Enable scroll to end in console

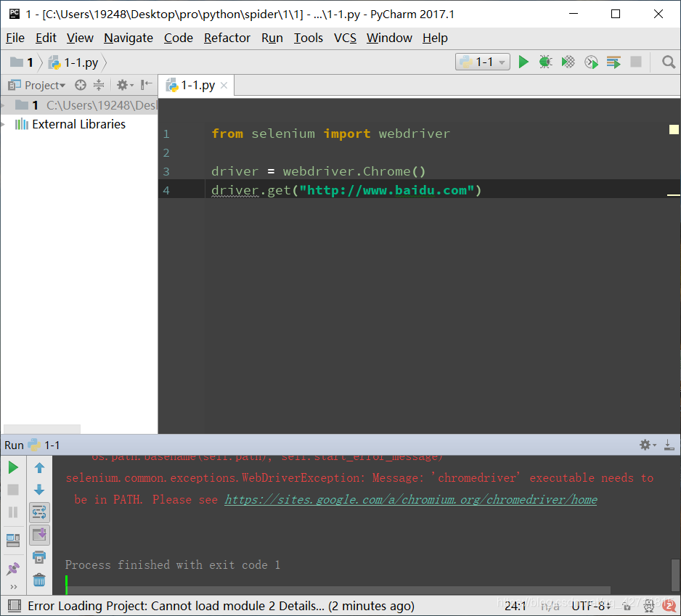[x=39, y=535]
